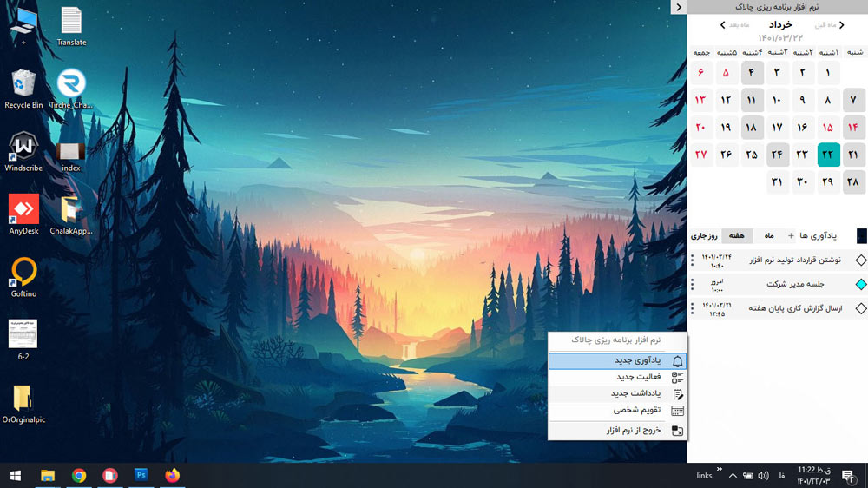Screen dimensions: 868x488
Task: Select day 15 in the calendar
Action: click(827, 127)
